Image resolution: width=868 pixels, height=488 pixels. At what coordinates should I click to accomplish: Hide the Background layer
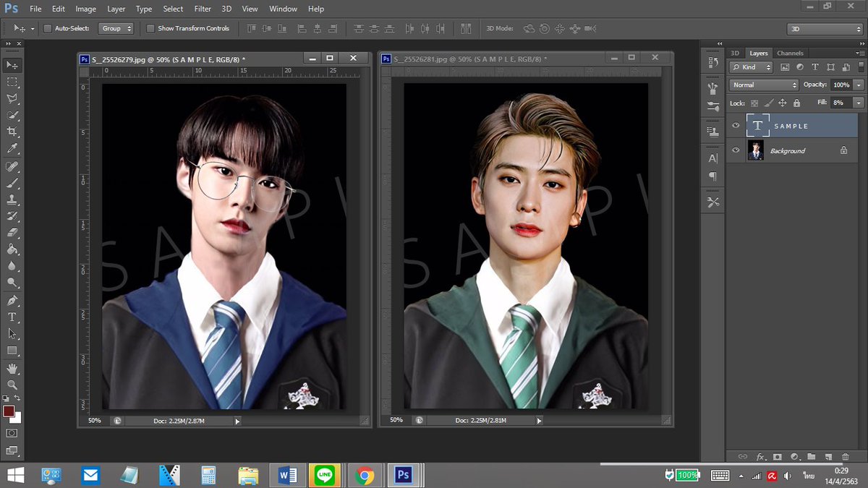pos(736,150)
